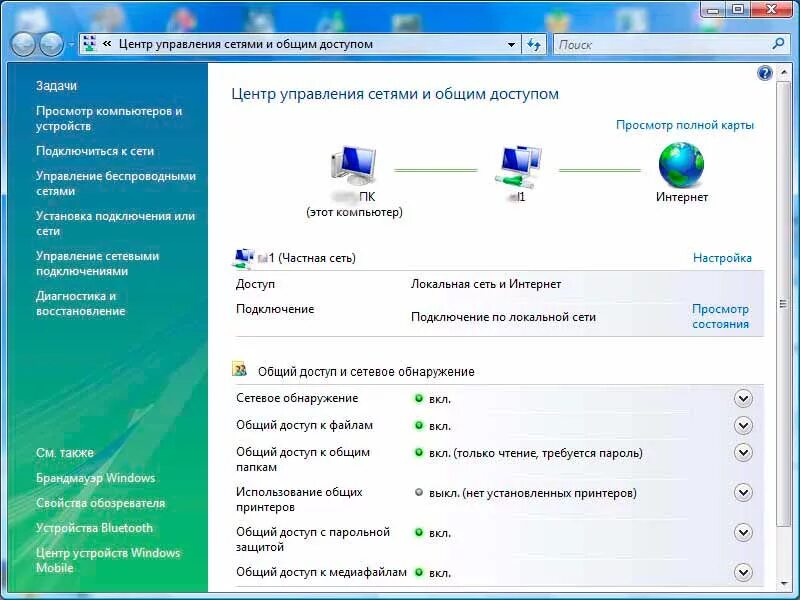Click the (этот компьютер) label

(x=354, y=212)
